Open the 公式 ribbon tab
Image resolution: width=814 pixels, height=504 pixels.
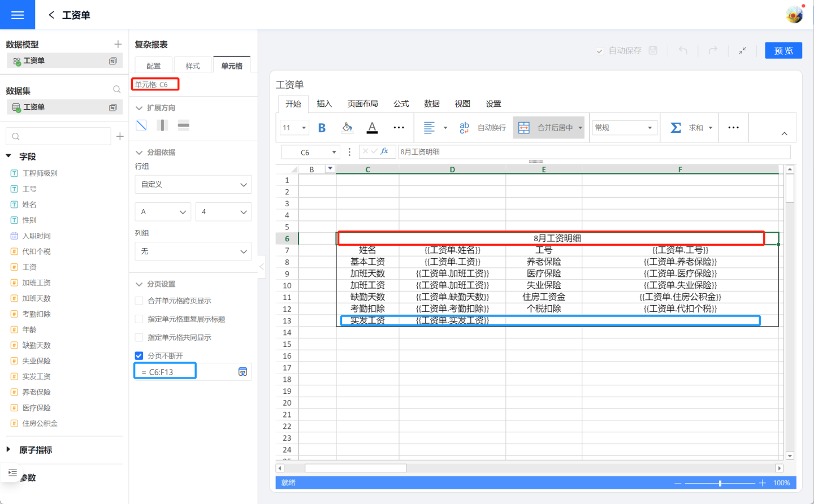(401, 104)
